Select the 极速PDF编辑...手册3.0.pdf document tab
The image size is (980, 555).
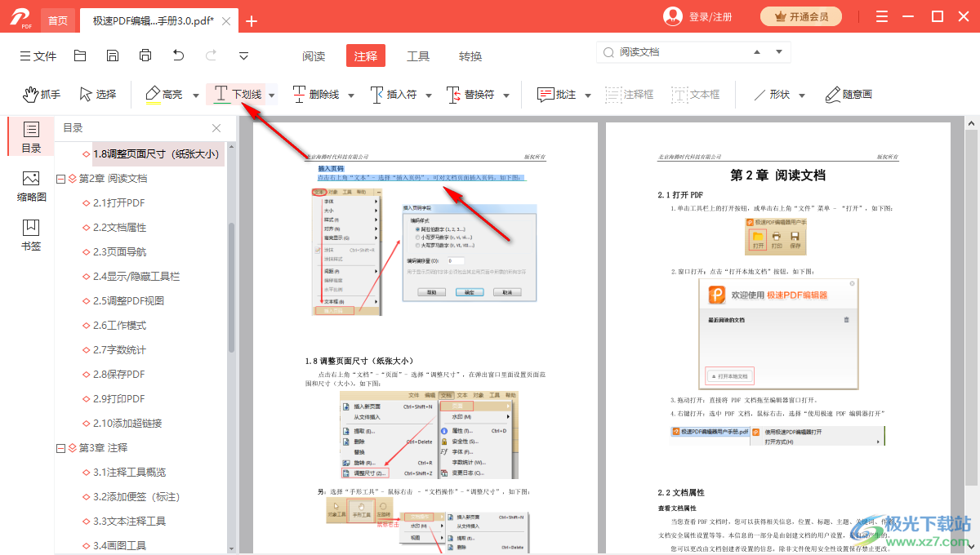153,20
